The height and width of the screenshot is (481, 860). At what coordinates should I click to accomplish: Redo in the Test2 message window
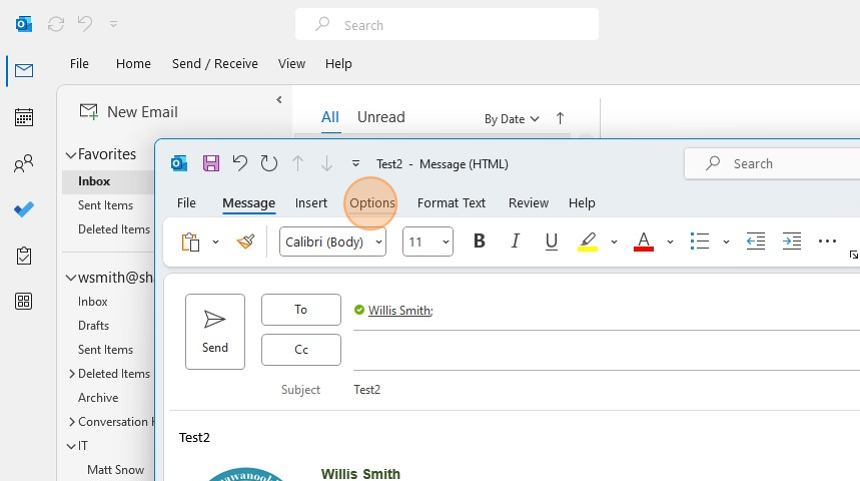point(269,163)
